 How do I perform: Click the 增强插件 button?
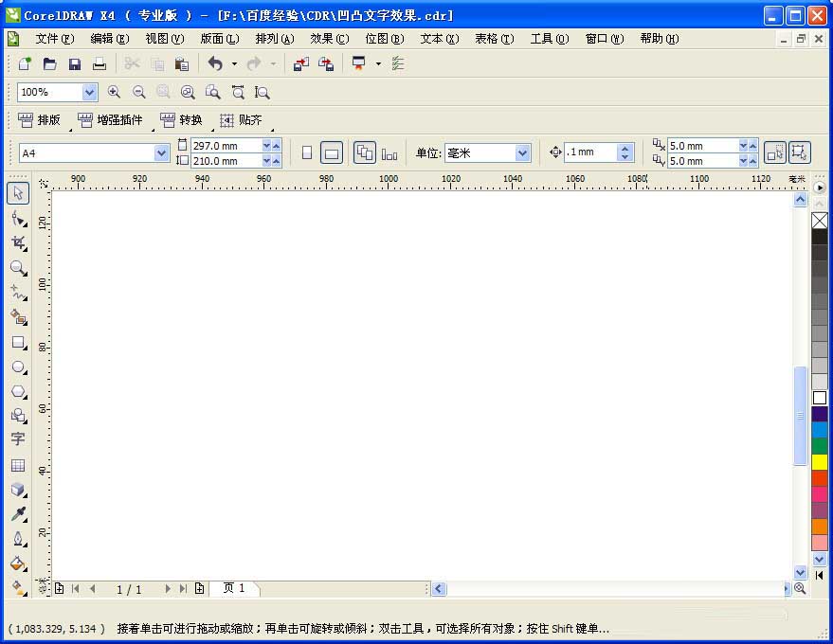(x=110, y=120)
